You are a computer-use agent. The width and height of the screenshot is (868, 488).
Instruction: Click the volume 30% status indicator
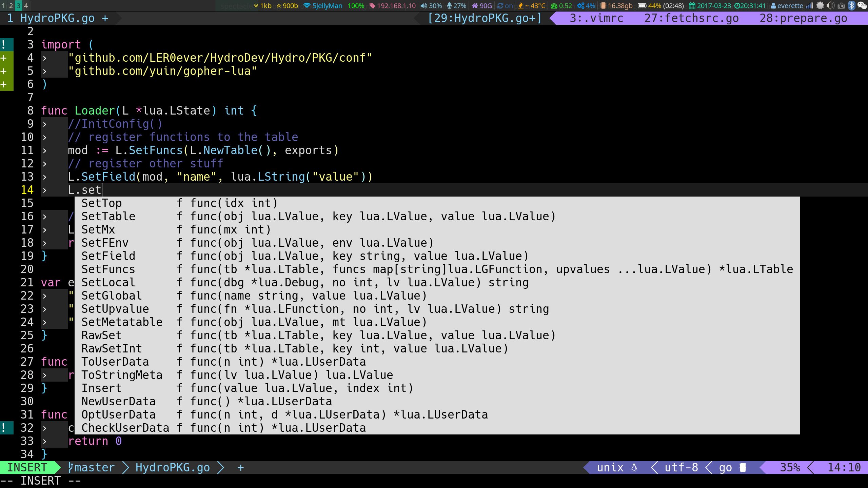click(431, 6)
